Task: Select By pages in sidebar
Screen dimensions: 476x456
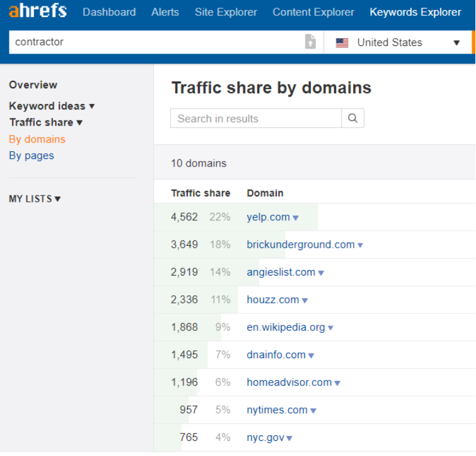Action: pos(32,155)
